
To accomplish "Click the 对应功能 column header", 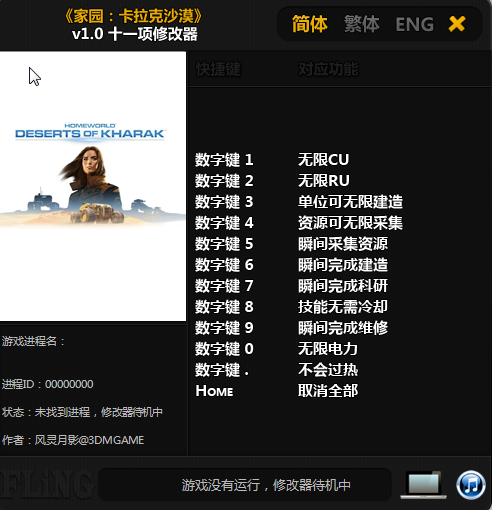I will [328, 69].
